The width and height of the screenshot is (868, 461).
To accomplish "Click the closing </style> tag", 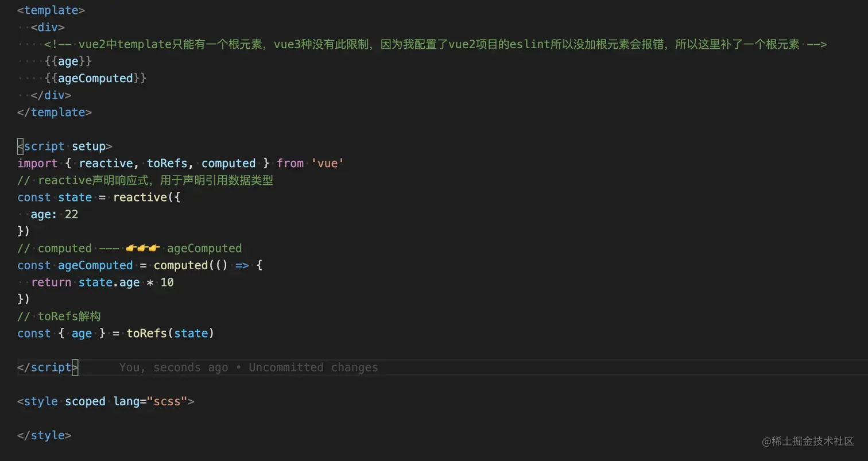I will [x=44, y=436].
